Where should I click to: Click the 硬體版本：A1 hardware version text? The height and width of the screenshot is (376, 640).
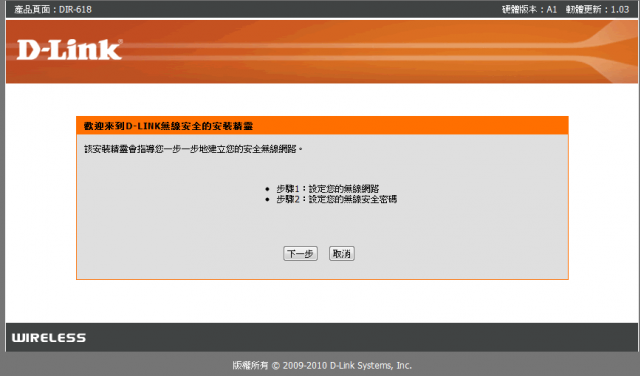(529, 9)
